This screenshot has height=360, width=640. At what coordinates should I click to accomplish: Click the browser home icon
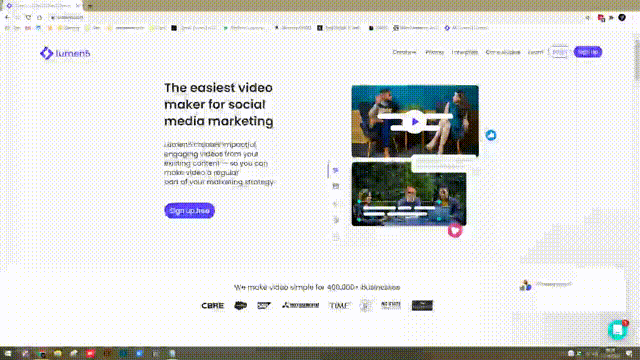[x=40, y=18]
